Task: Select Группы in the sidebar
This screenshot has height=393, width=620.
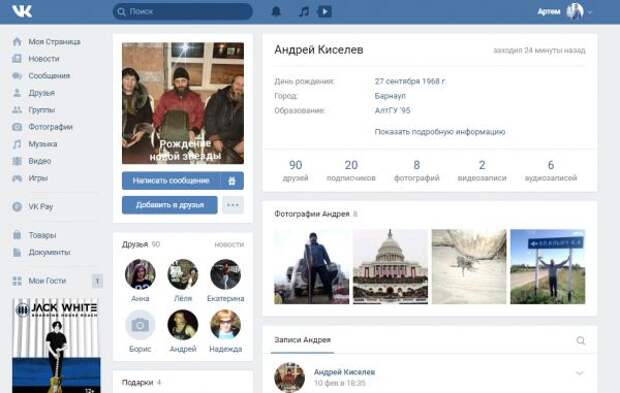Action: coord(42,110)
